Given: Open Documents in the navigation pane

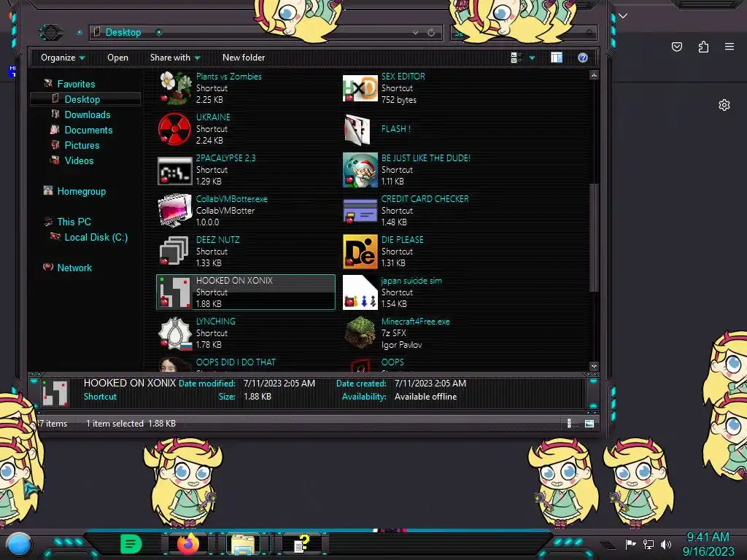Looking at the screenshot, I should coord(88,130).
